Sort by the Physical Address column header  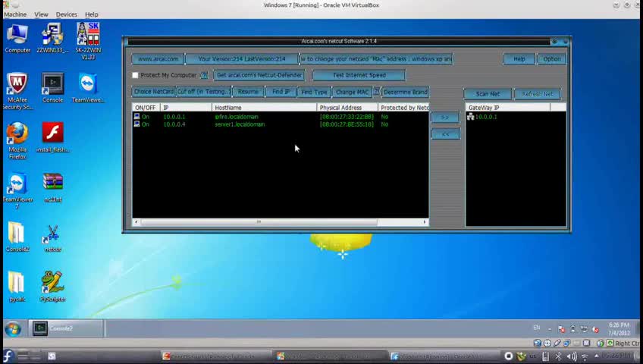click(347, 108)
